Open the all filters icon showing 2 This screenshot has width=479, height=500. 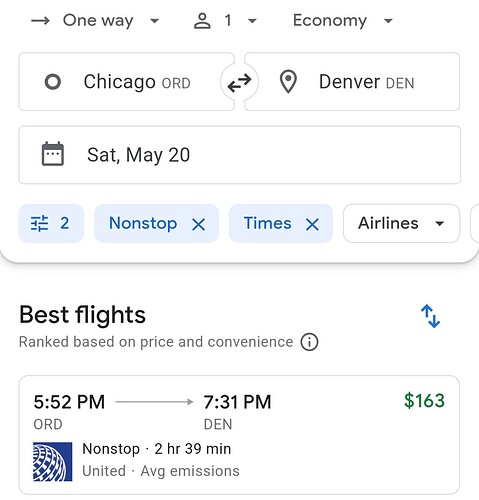[x=51, y=223]
